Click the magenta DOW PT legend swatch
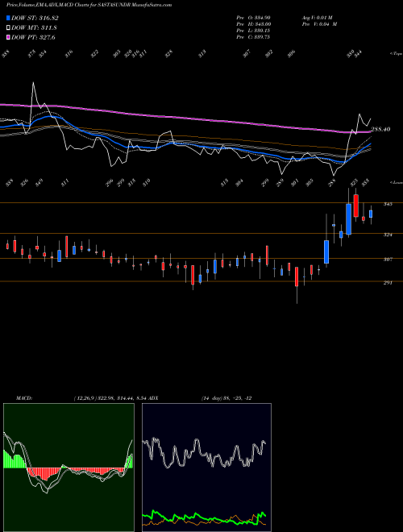 pyautogui.click(x=8, y=38)
